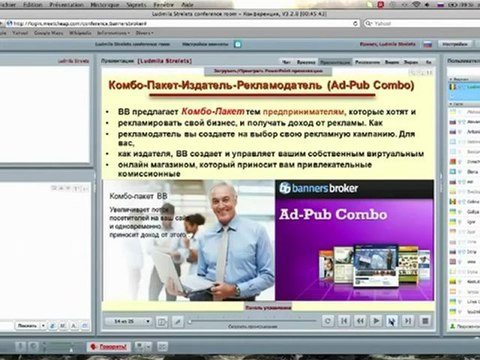Screen dimensions: 480x360
Task: Open the Fenêtre menu in menu bar
Action: pos(163,5)
